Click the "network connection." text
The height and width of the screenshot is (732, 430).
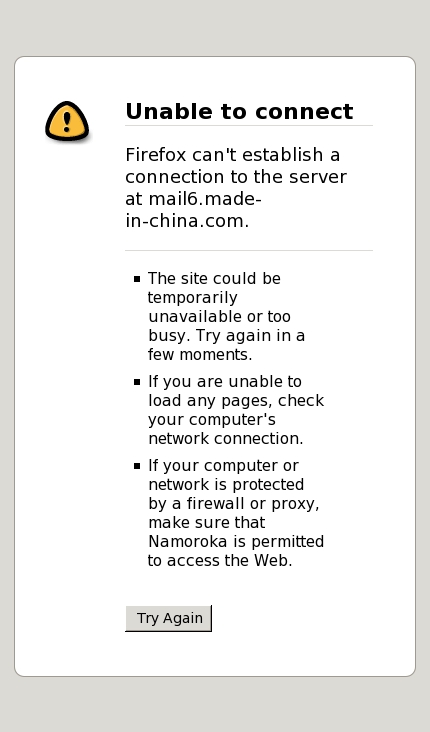click(x=226, y=439)
